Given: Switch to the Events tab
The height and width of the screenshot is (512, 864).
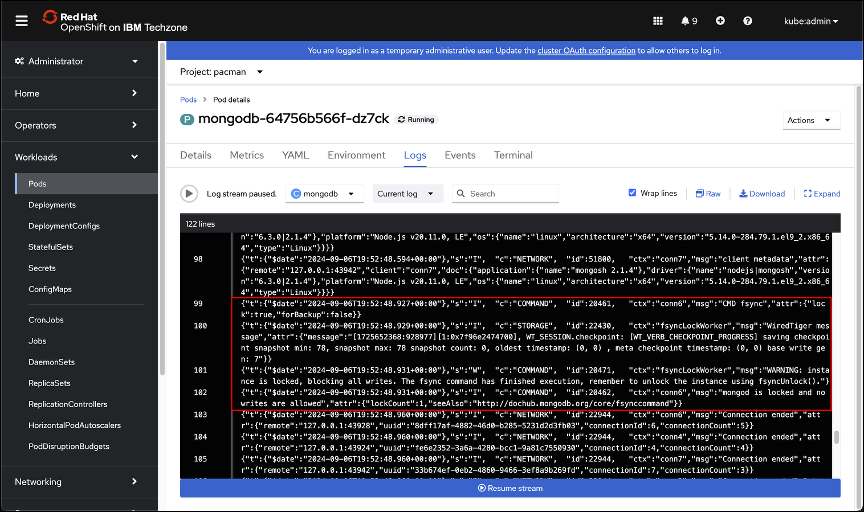Looking at the screenshot, I should click(460, 156).
